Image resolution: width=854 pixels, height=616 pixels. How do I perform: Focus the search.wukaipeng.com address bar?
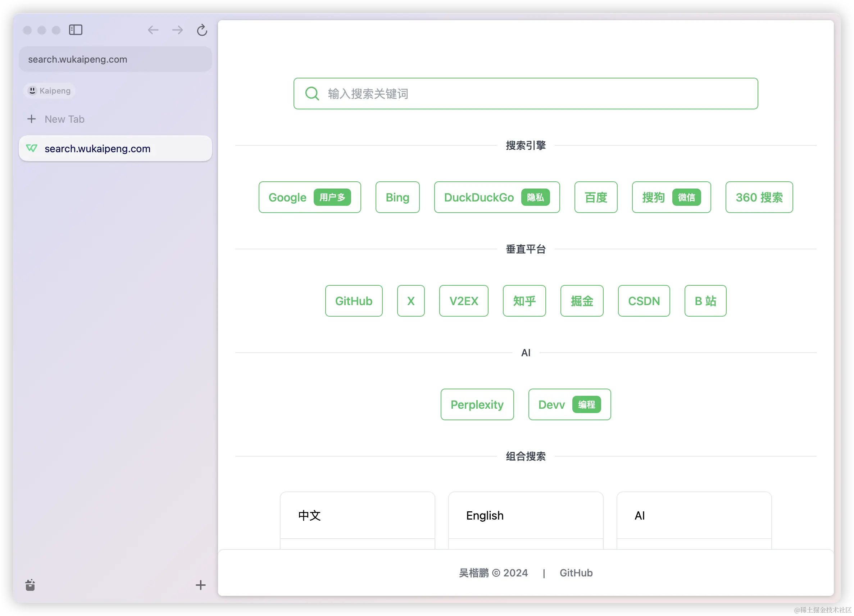115,59
